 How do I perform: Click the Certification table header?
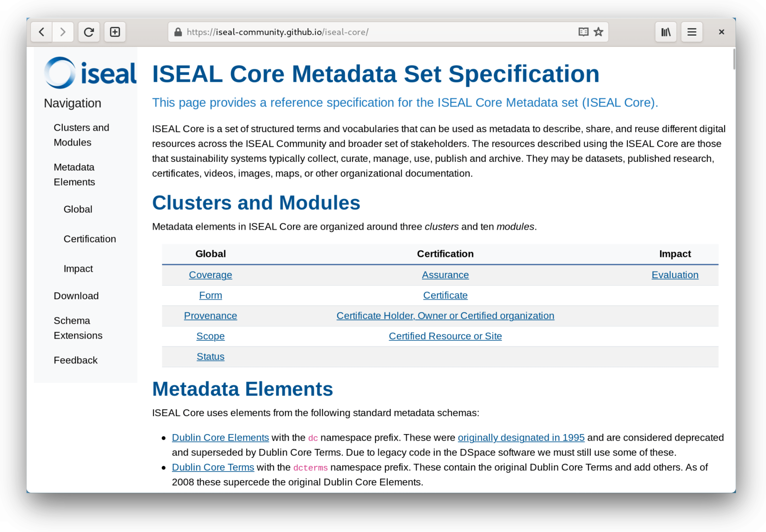coord(445,254)
